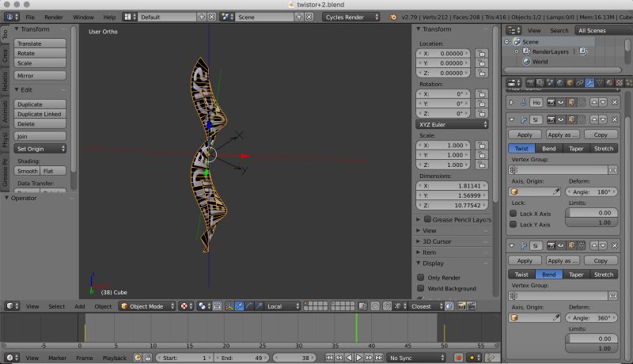Click the rotate manipulator icon in the 3D header
633x364 pixels.
click(x=249, y=306)
